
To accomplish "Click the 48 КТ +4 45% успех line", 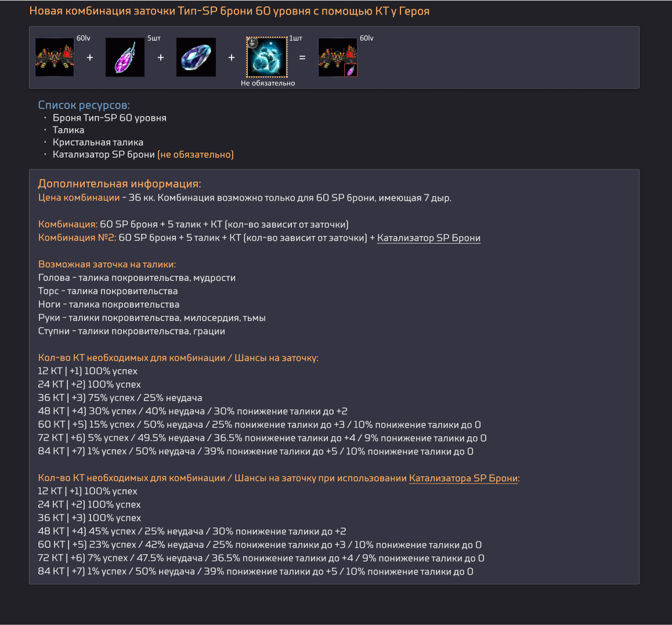I will [192, 532].
